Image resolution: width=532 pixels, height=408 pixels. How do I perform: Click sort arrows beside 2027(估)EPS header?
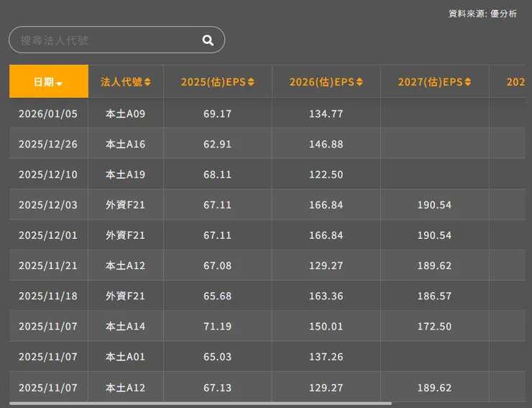(467, 82)
